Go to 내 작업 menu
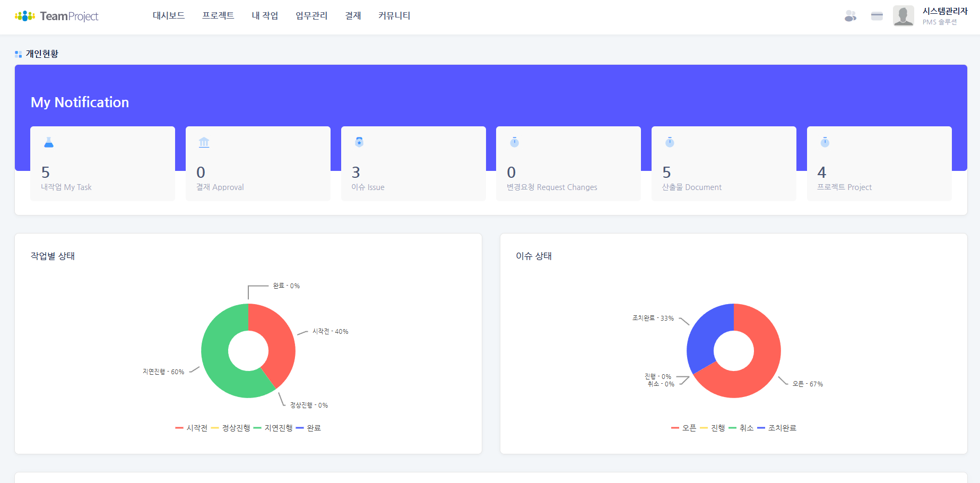This screenshot has height=483, width=980. click(x=265, y=16)
